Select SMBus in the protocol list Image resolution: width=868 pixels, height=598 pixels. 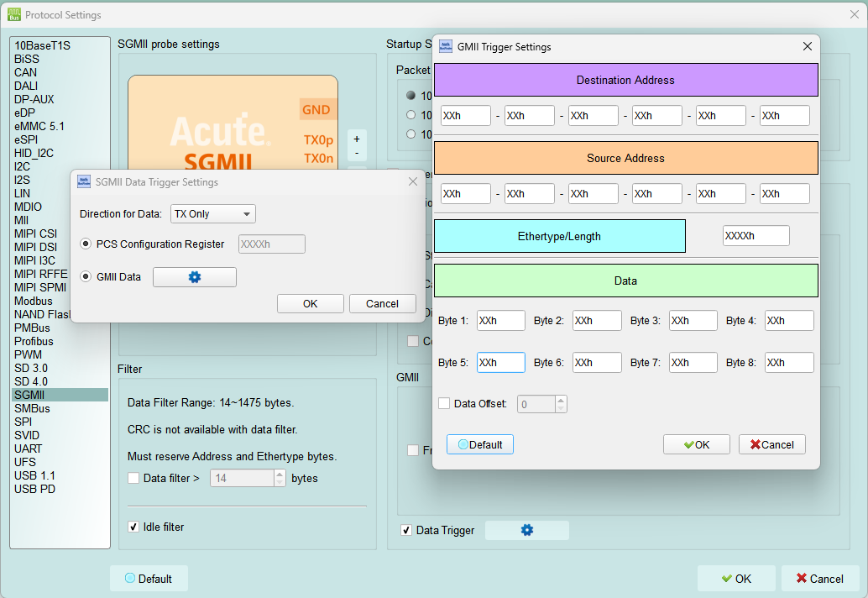pos(60,408)
